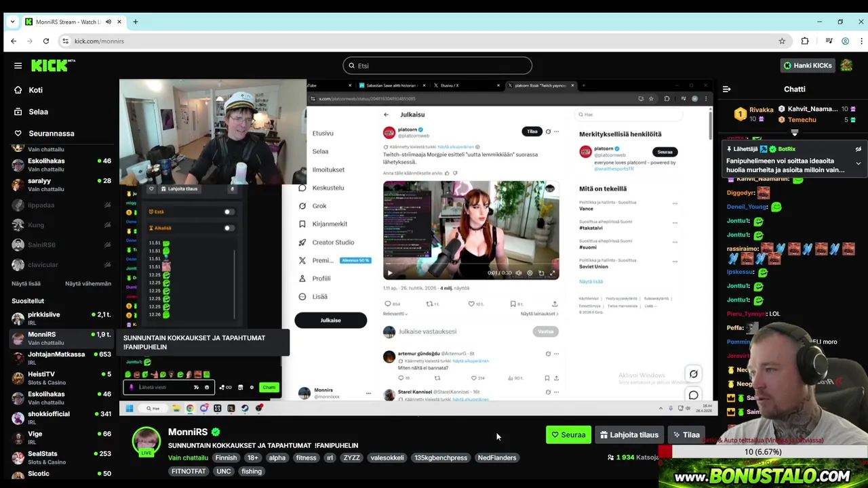868x488 pixels.
Task: Collapse the Chatti chat panel
Action: (726, 89)
